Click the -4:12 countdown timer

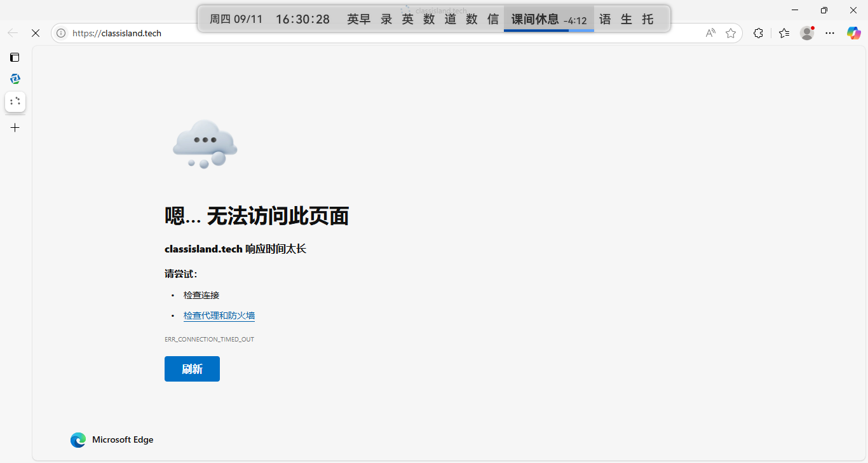click(575, 21)
